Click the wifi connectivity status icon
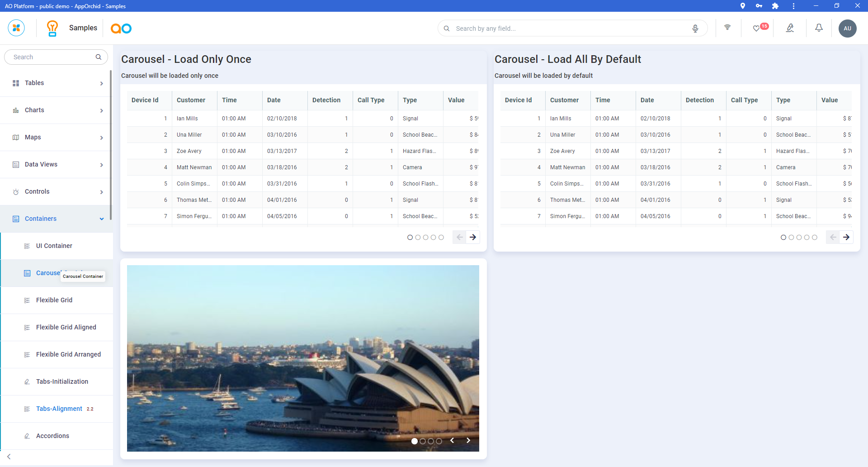The height and width of the screenshot is (467, 868). click(727, 28)
